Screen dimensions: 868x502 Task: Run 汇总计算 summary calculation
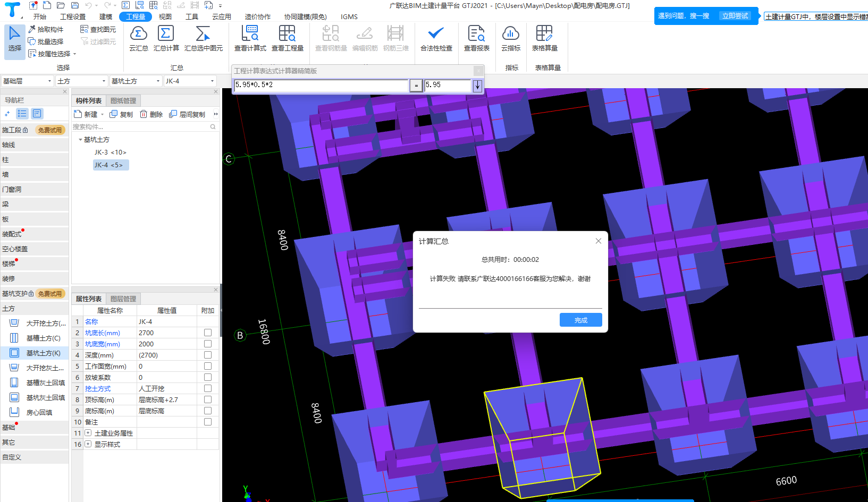pyautogui.click(x=166, y=39)
